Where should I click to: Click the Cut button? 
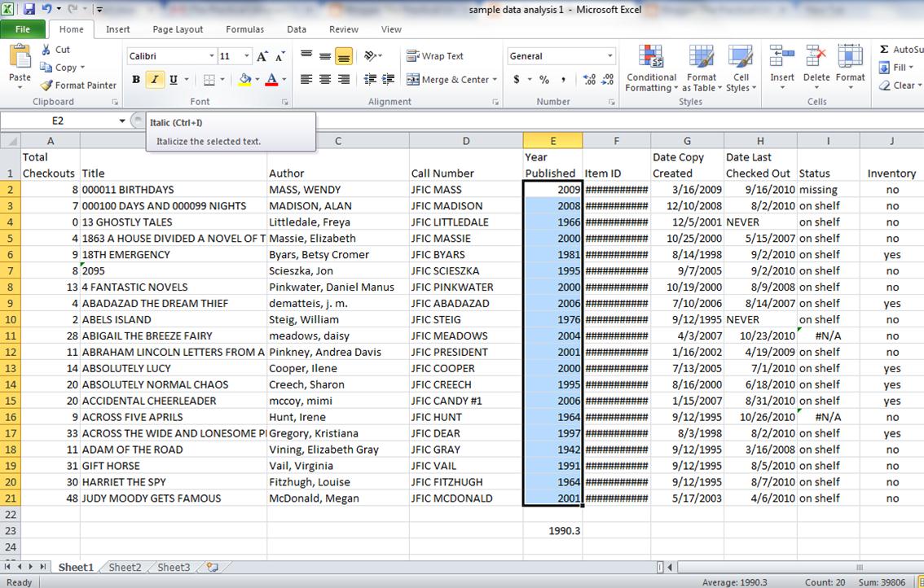pos(55,50)
